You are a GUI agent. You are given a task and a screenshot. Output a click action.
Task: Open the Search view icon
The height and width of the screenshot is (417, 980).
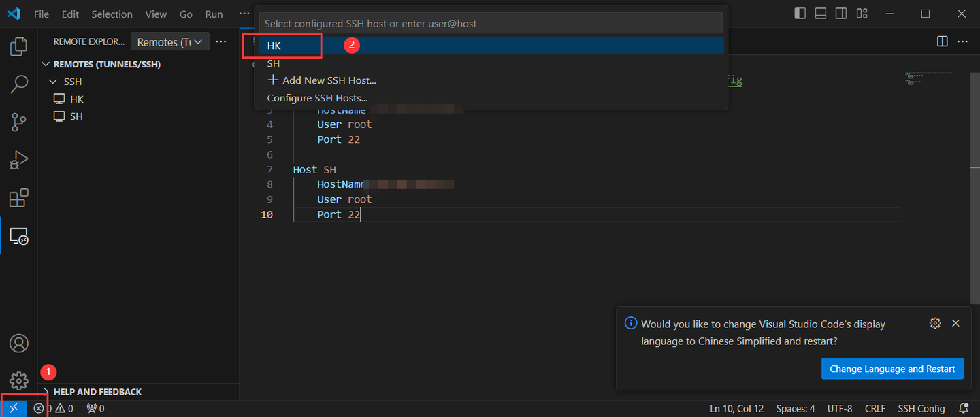click(18, 84)
